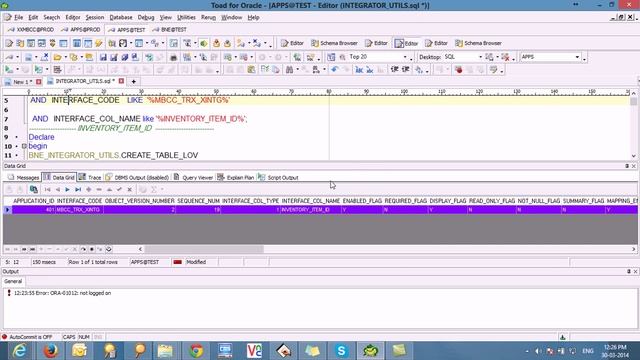Click the blue undo arrow icon

coord(334,70)
